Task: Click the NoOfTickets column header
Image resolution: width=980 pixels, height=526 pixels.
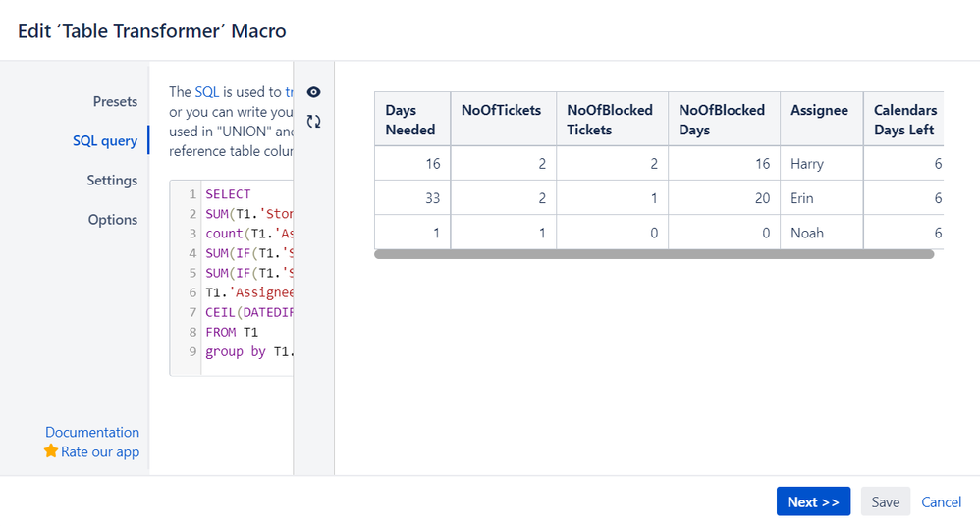Action: [501, 110]
